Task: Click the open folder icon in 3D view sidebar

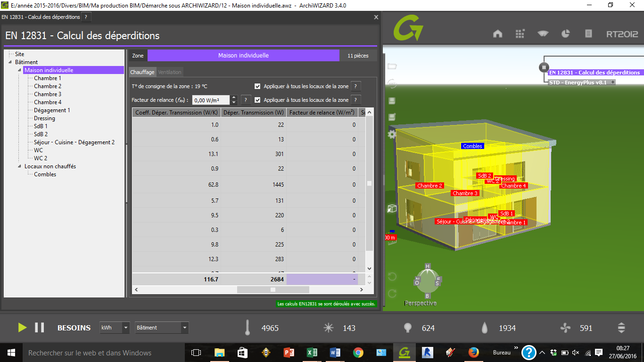Action: tap(392, 66)
